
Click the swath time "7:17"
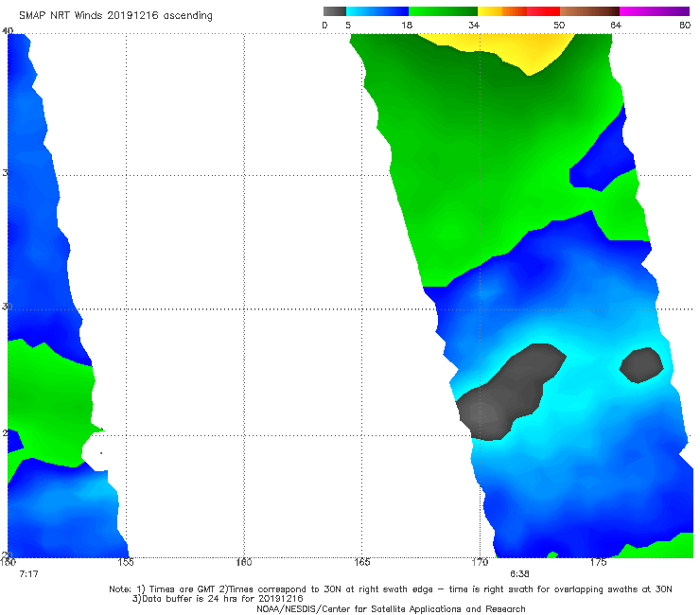[28, 574]
